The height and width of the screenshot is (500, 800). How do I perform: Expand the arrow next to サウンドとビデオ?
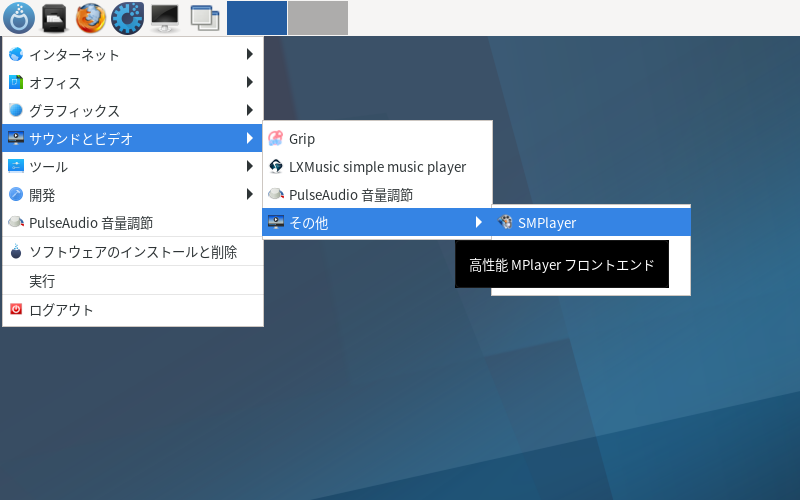[249, 138]
